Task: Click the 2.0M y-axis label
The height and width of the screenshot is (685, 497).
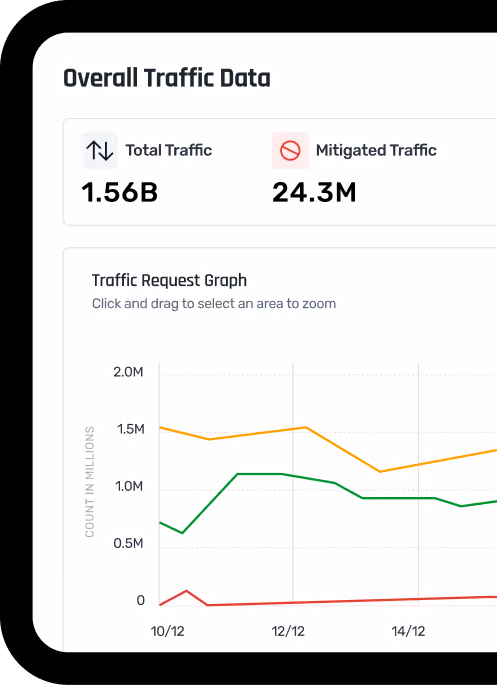Action: (x=128, y=372)
